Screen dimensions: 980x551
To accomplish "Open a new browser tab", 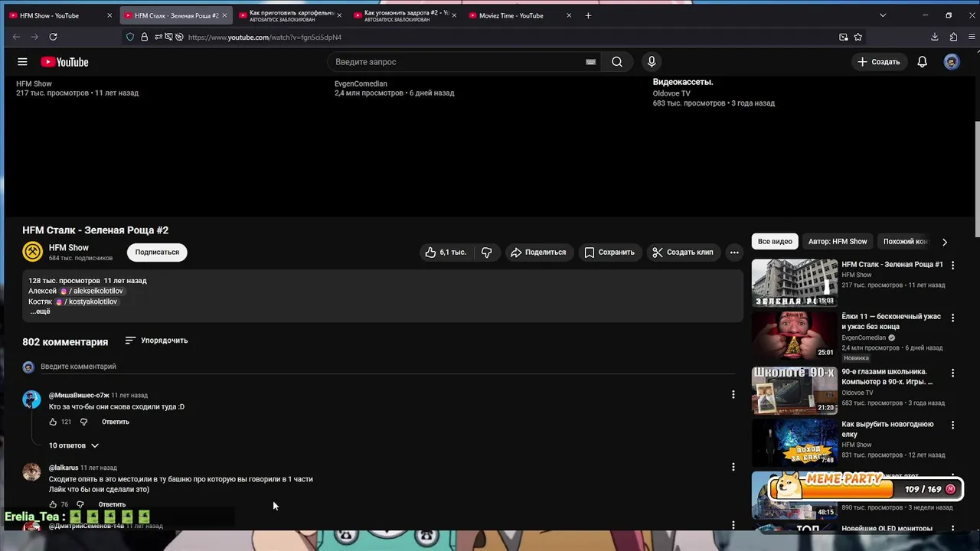I will point(588,15).
